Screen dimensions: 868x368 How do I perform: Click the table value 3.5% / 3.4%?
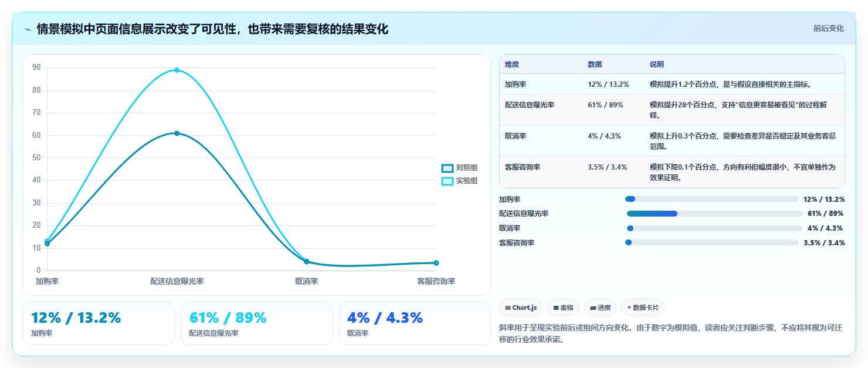607,167
